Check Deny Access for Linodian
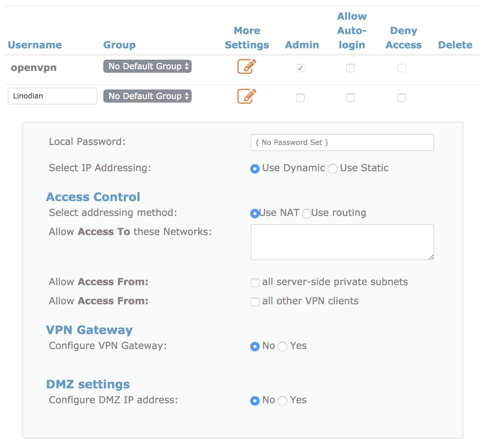This screenshot has height=448, width=486. pos(402,98)
